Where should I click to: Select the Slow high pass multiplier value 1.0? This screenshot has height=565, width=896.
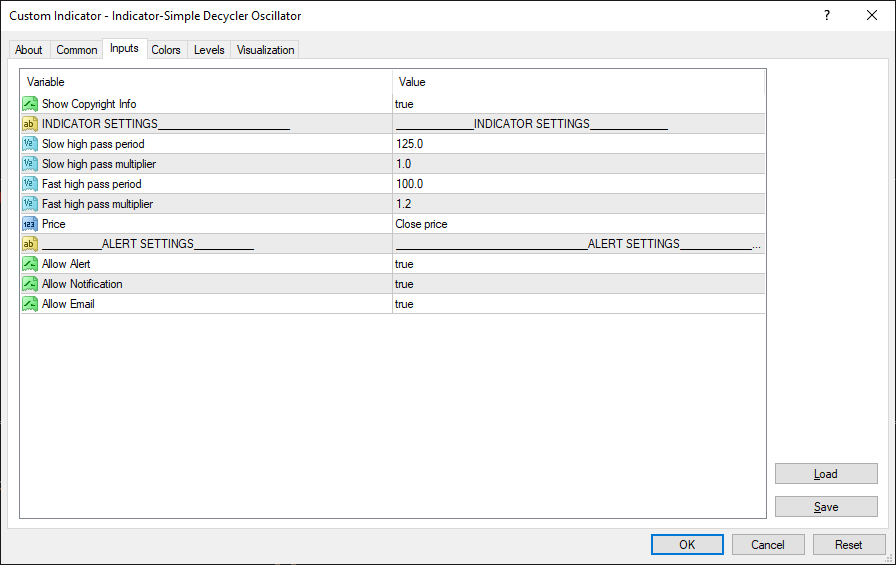tap(403, 164)
